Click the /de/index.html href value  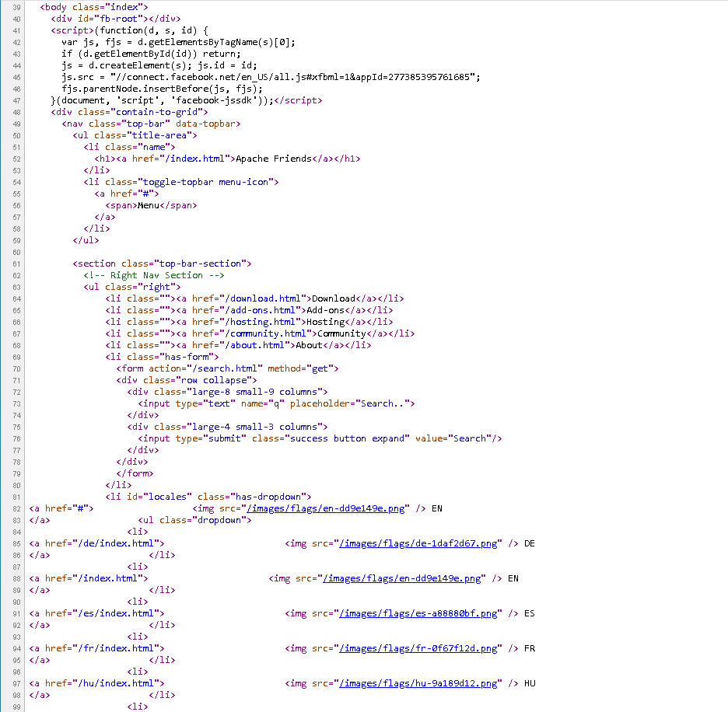(116, 543)
